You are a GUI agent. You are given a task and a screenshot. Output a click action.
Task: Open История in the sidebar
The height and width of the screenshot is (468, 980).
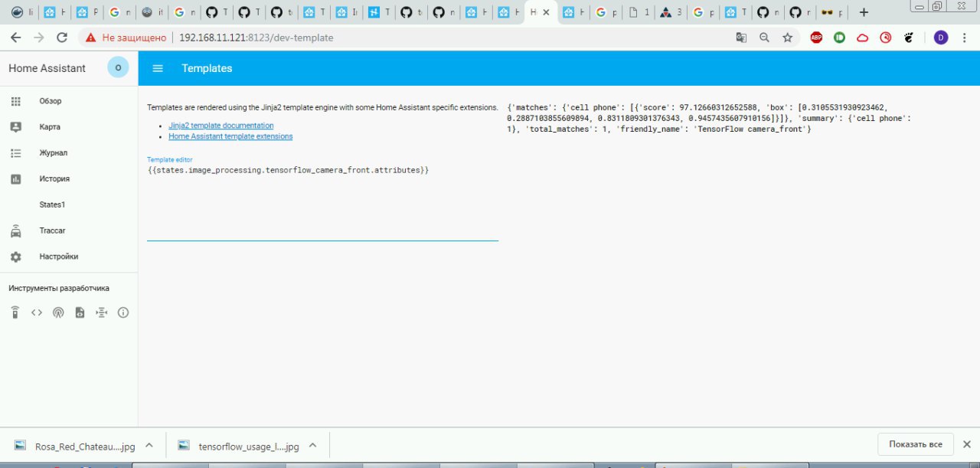(69, 179)
